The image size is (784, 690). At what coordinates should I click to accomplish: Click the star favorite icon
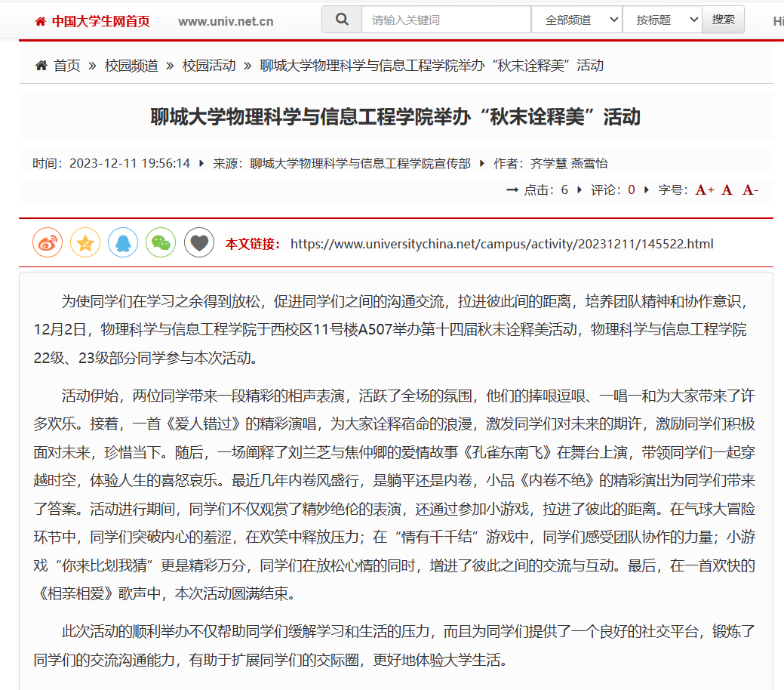click(x=85, y=242)
